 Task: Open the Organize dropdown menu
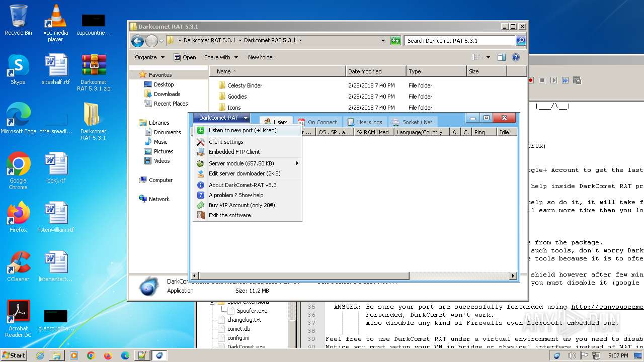149,57
